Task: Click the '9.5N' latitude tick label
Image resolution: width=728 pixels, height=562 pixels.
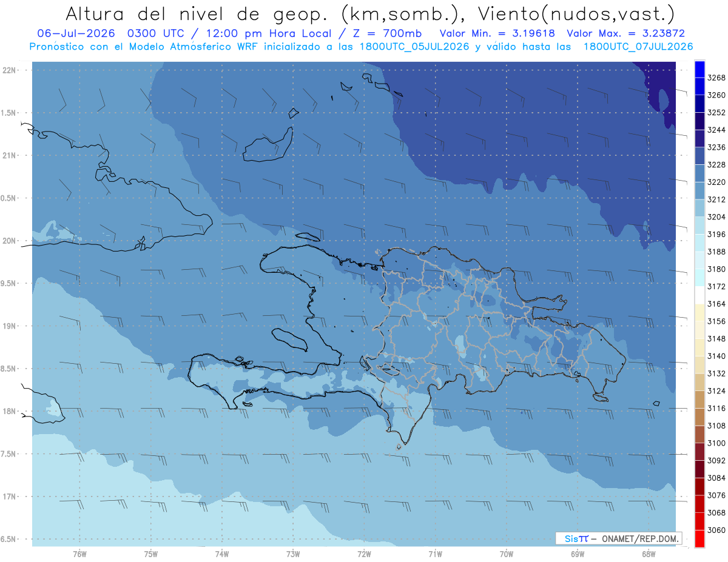Action: [x=7, y=283]
